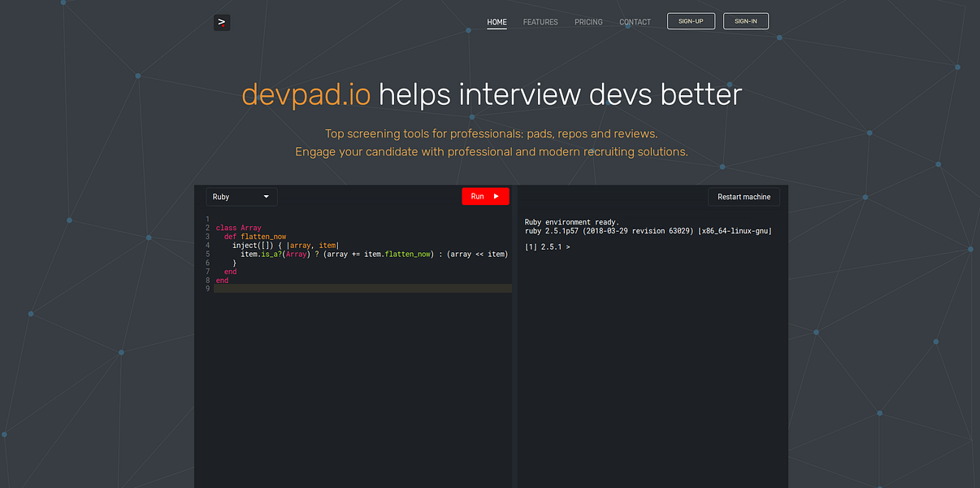Viewport: 980px width, 488px height.
Task: Go to the HOME nav item
Action: [x=497, y=22]
